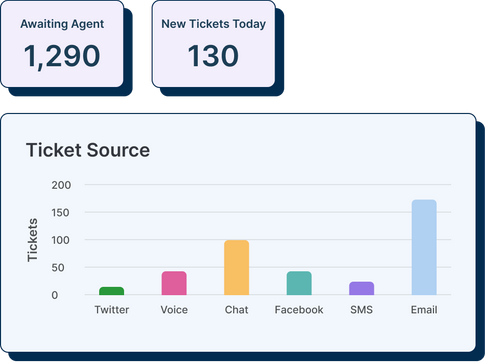Viewport: 488px width, 364px height.
Task: Click the Chat axis label
Action: pos(236,310)
